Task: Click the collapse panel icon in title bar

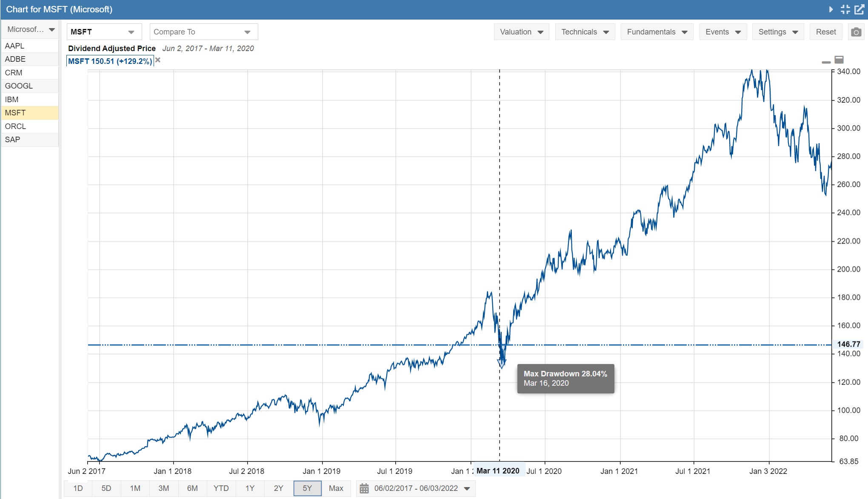Action: pos(845,9)
